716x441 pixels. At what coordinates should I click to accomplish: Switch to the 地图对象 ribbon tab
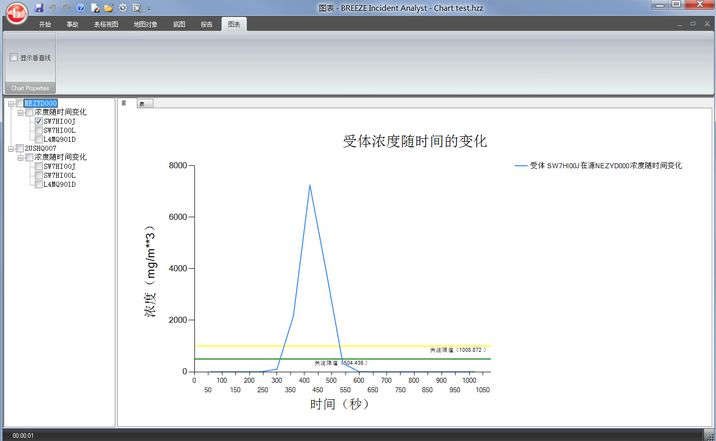pyautogui.click(x=145, y=24)
